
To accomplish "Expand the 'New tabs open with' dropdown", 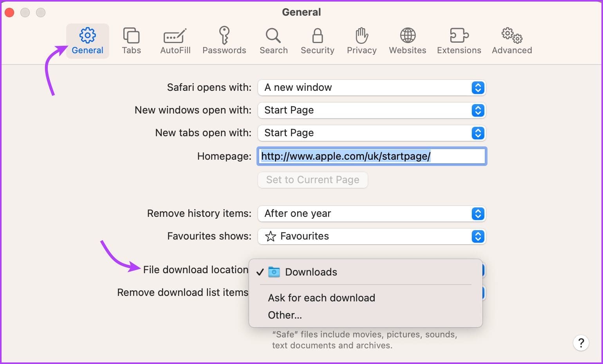I will 372,133.
